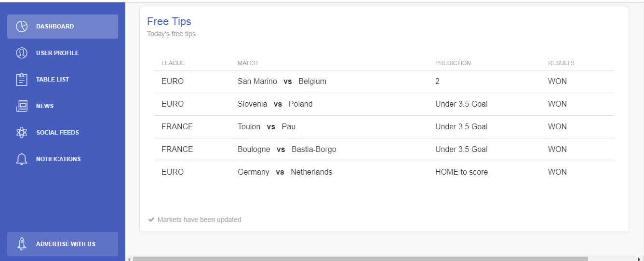Select the Germany vs Netherlands match row

[384, 172]
